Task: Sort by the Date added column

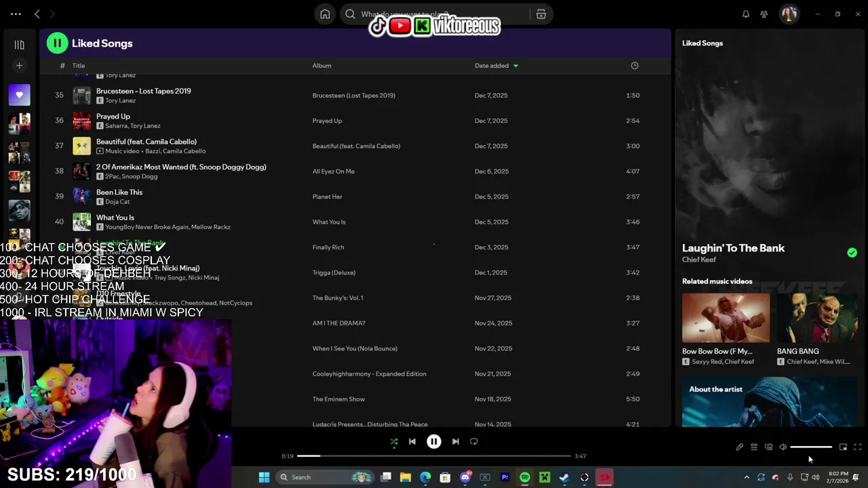Action: click(x=496, y=66)
